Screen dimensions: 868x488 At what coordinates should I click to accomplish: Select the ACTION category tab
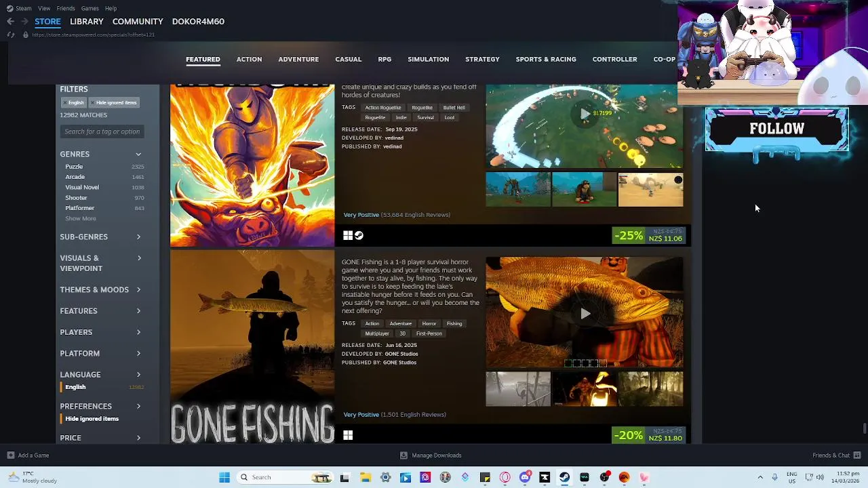(249, 59)
